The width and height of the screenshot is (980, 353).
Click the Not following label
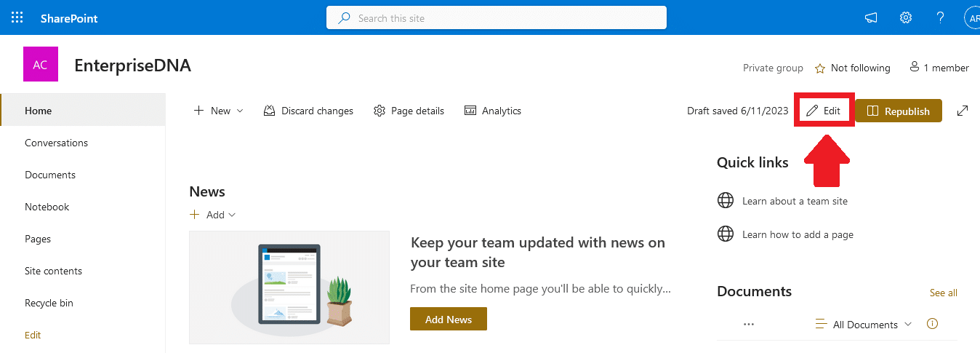[861, 68]
